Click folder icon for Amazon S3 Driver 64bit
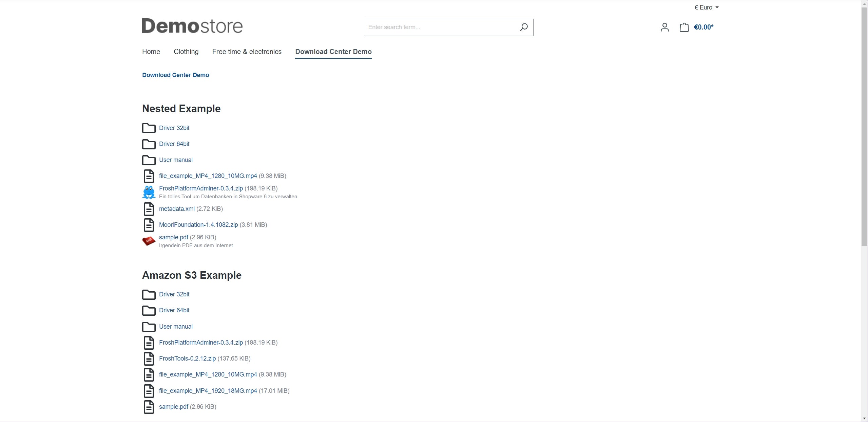The width and height of the screenshot is (868, 422). coord(149,310)
